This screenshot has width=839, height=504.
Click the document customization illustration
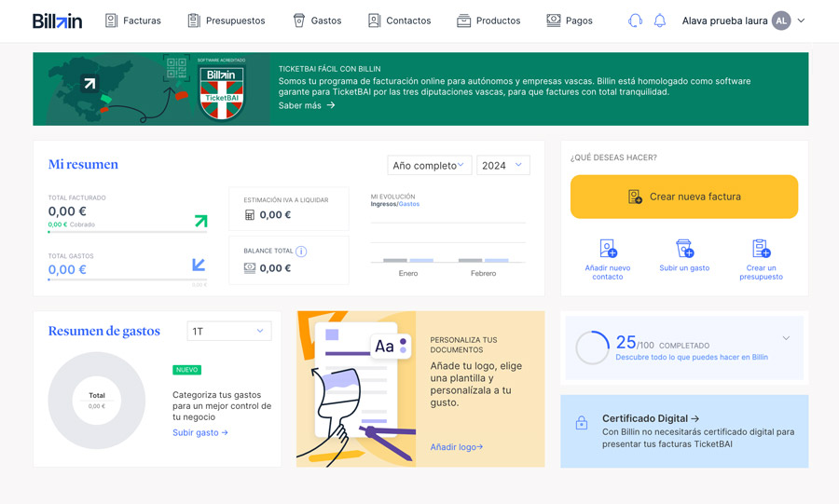[x=356, y=389]
